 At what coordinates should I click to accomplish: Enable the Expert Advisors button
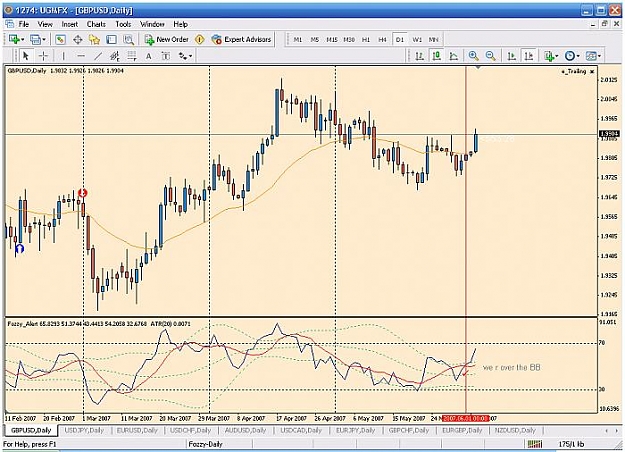tap(242, 39)
